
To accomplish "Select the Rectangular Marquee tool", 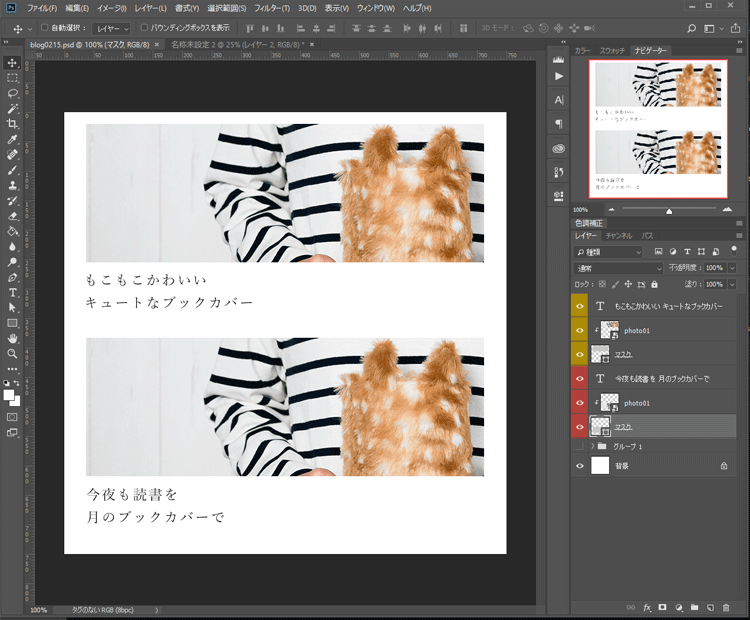I will coord(12,78).
